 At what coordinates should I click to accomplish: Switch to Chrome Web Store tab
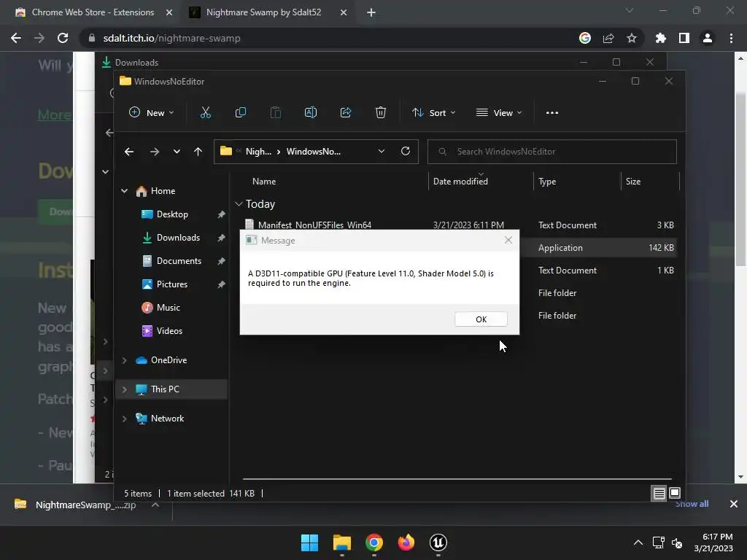(93, 12)
